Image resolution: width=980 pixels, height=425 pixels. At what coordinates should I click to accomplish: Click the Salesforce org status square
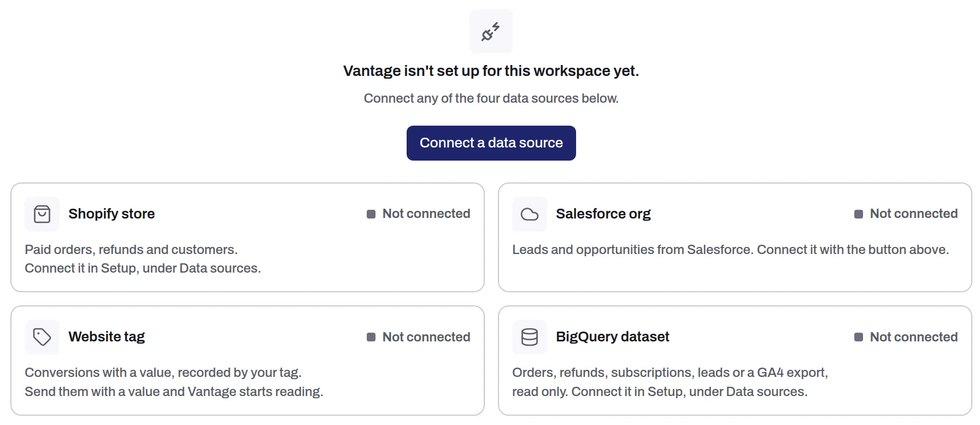tap(859, 214)
